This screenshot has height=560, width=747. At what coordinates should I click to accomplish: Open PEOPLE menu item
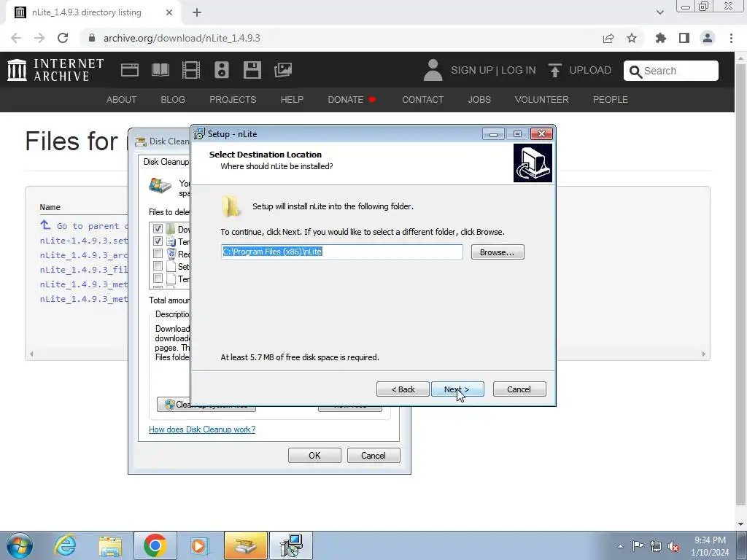click(x=611, y=99)
